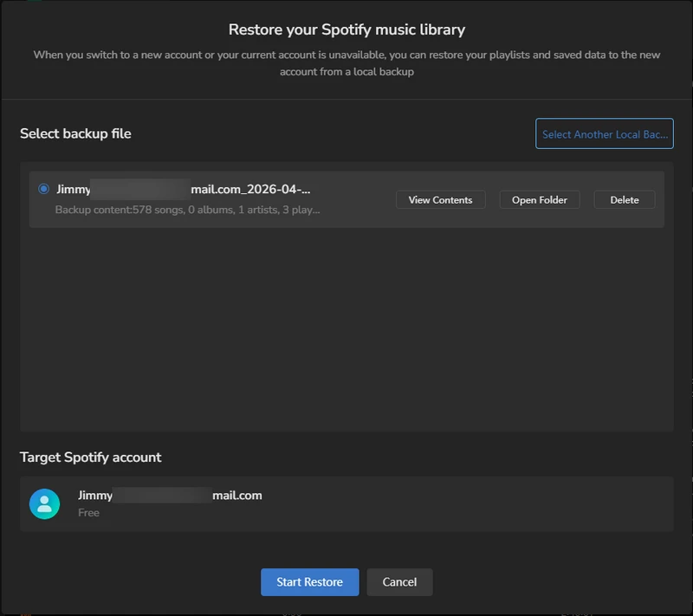Viewport: 693px width, 616px height.
Task: Click View Contents for the backup
Action: tap(440, 200)
